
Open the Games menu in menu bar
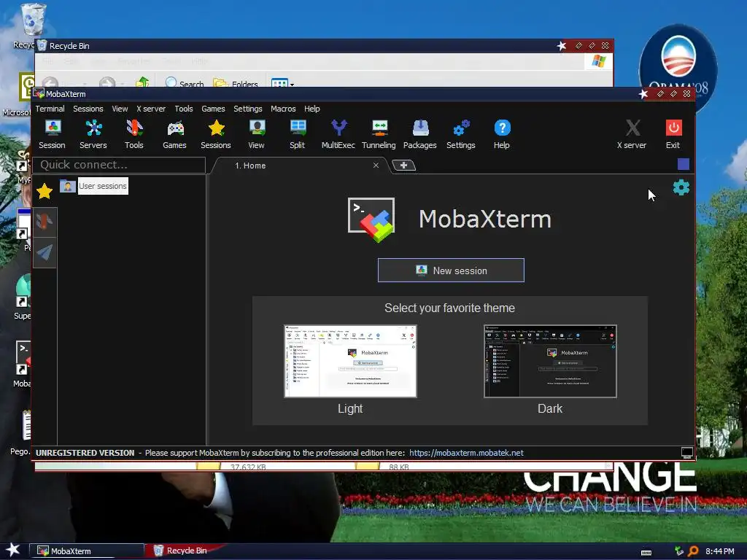coord(213,109)
